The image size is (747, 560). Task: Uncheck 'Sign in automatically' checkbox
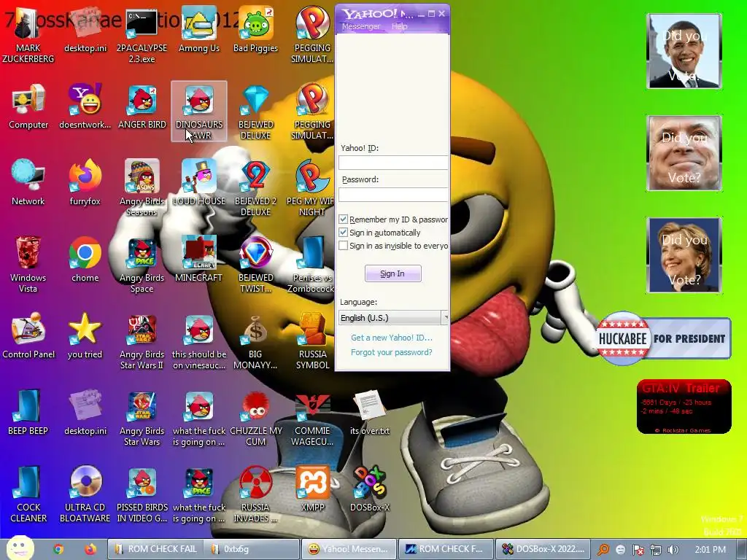[343, 233]
